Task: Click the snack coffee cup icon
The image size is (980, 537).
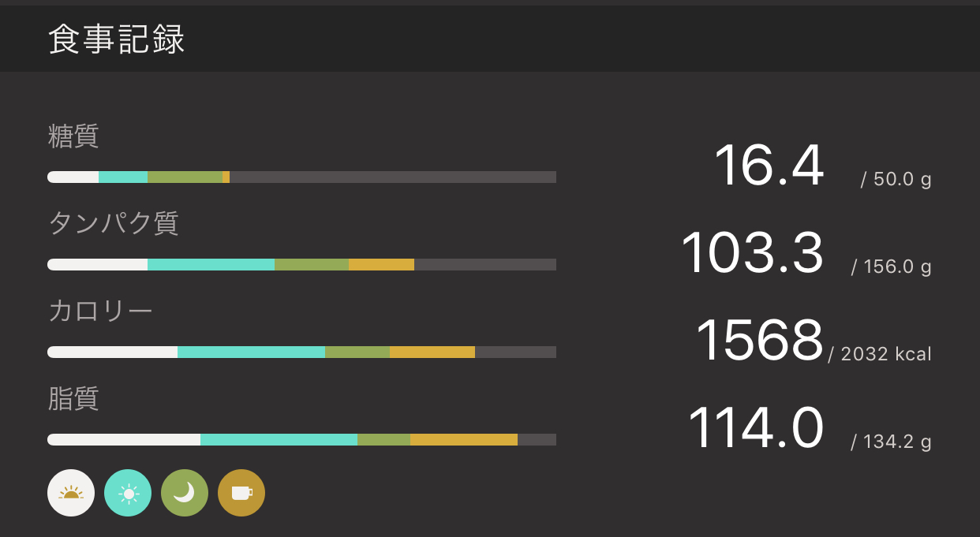Action: (241, 493)
